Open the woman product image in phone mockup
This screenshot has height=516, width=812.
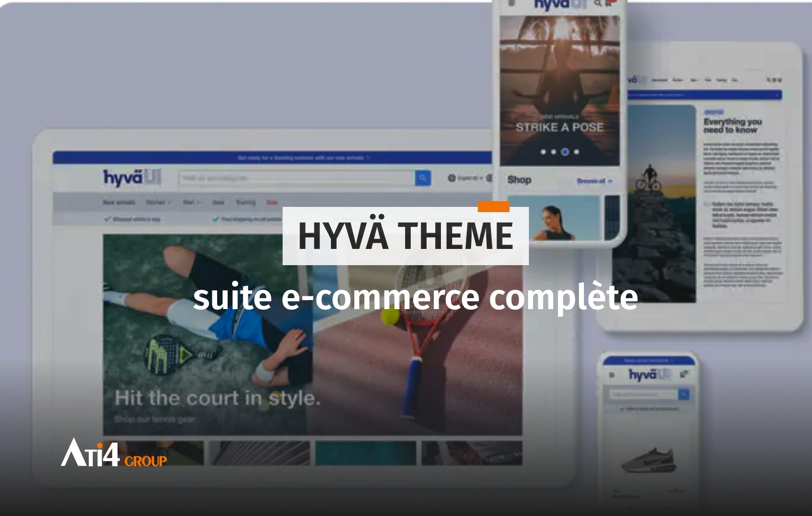pos(553,217)
